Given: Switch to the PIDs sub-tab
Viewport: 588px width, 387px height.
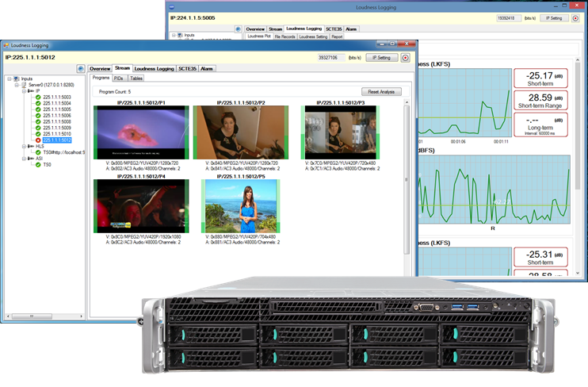Looking at the screenshot, I should (119, 79).
